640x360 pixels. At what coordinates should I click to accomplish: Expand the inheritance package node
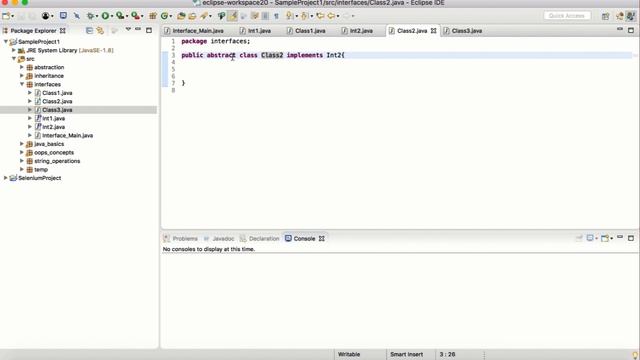[22, 76]
